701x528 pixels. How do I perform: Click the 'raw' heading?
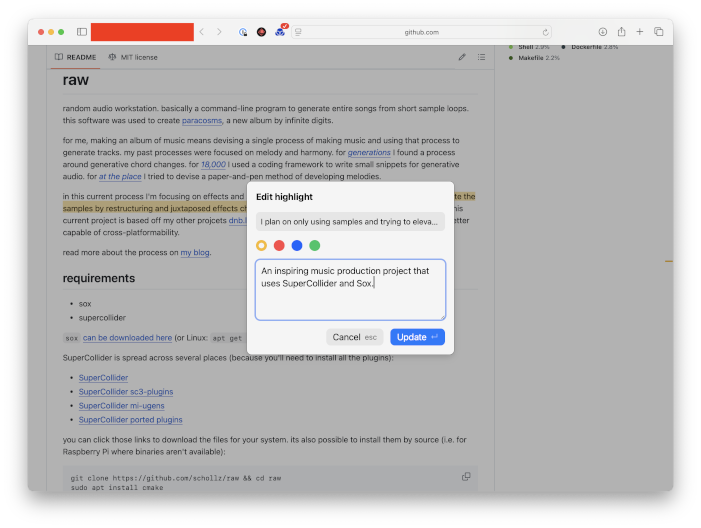tap(76, 80)
